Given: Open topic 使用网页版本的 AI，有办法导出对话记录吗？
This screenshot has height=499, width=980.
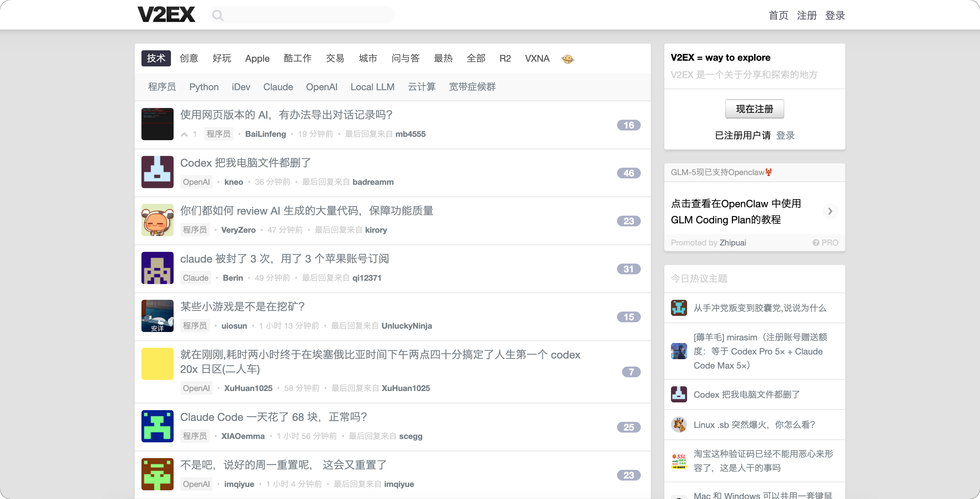Looking at the screenshot, I should [287, 115].
